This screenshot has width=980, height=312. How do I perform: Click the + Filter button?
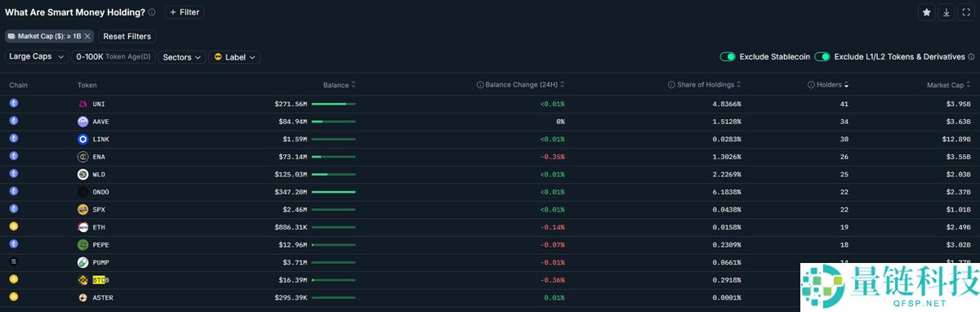point(185,12)
